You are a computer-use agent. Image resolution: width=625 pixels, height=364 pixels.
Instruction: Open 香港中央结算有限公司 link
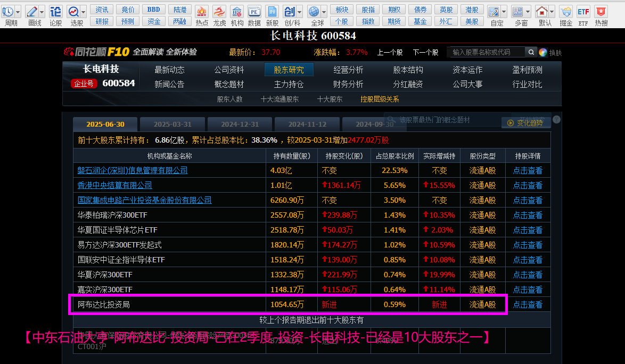point(115,185)
